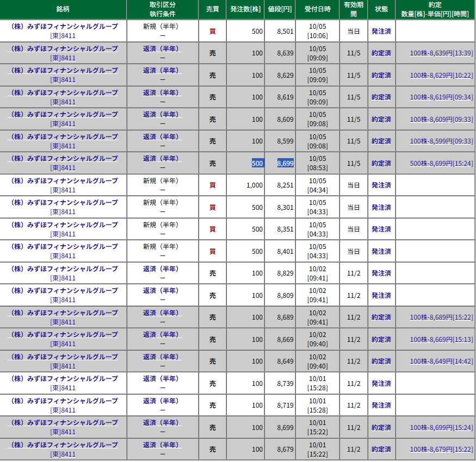Open 発注済 status in the 8,351 row
This screenshot has width=476, height=462.
click(381, 229)
